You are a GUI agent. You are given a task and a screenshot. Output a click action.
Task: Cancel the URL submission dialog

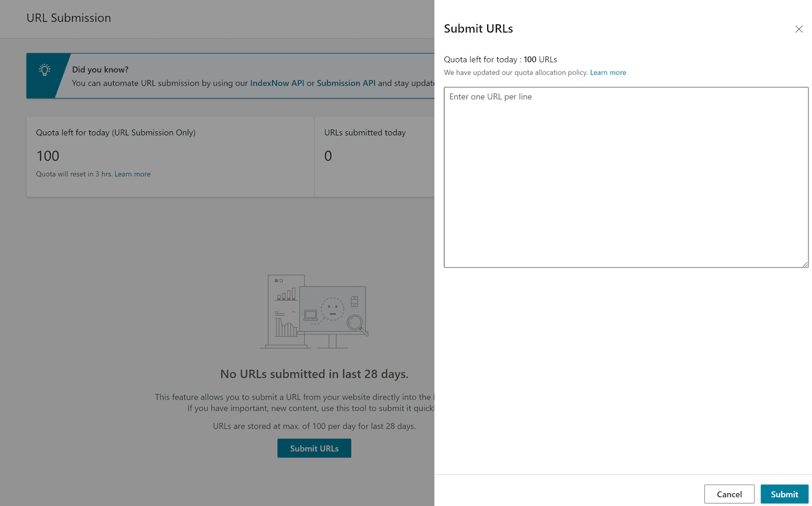tap(729, 494)
